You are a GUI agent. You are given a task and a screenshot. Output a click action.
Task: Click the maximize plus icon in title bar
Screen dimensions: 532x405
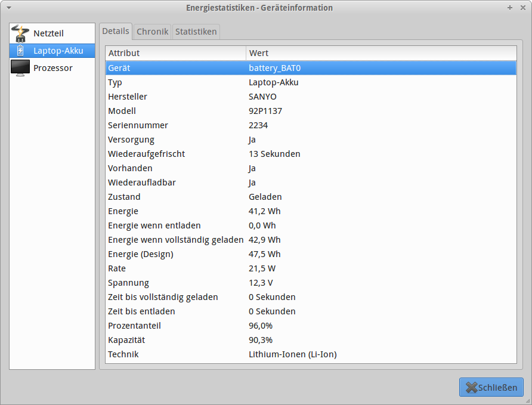pyautogui.click(x=510, y=8)
